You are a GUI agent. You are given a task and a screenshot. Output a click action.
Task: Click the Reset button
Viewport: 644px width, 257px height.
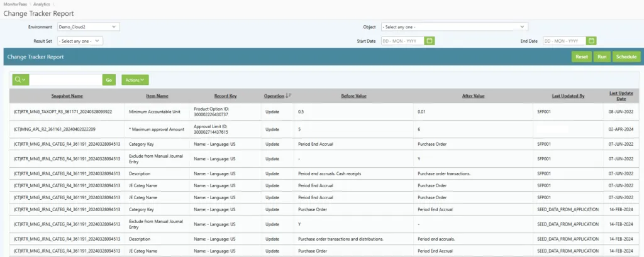tap(582, 57)
